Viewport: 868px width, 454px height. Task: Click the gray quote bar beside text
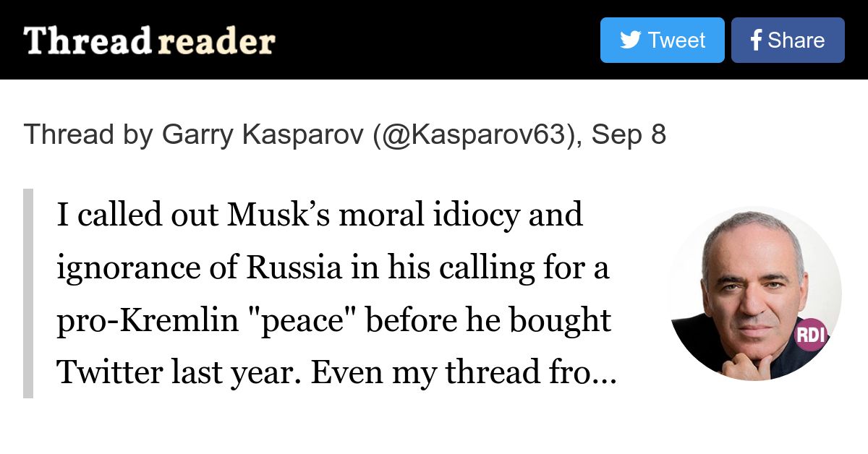point(28,294)
